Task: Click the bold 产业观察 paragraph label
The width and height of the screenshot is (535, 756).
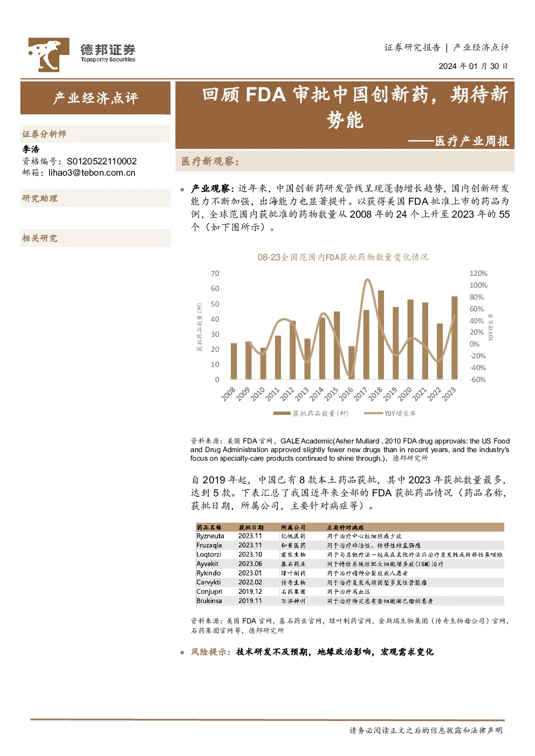Action: [212, 189]
